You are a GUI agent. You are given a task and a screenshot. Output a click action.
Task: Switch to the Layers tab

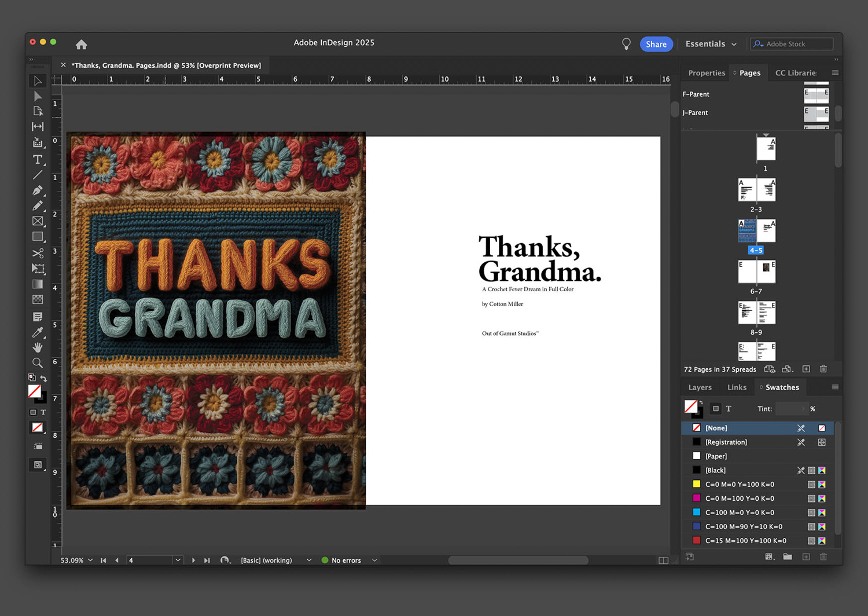pyautogui.click(x=700, y=387)
